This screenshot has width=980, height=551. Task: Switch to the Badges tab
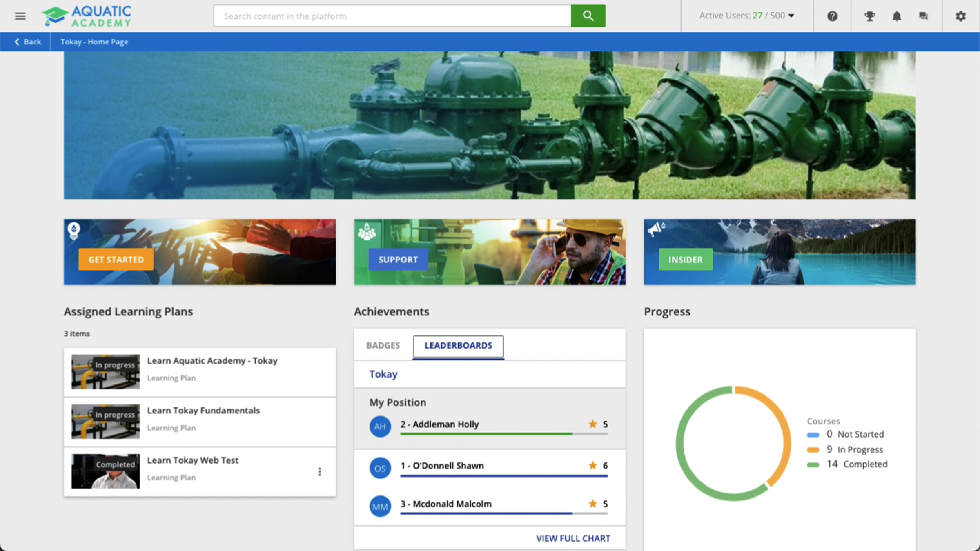pos(383,345)
